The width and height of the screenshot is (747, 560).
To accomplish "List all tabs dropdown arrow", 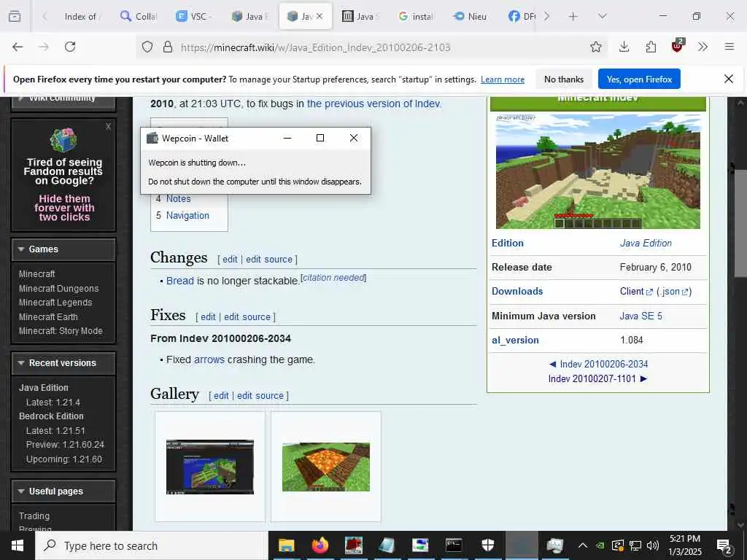I will (602, 16).
